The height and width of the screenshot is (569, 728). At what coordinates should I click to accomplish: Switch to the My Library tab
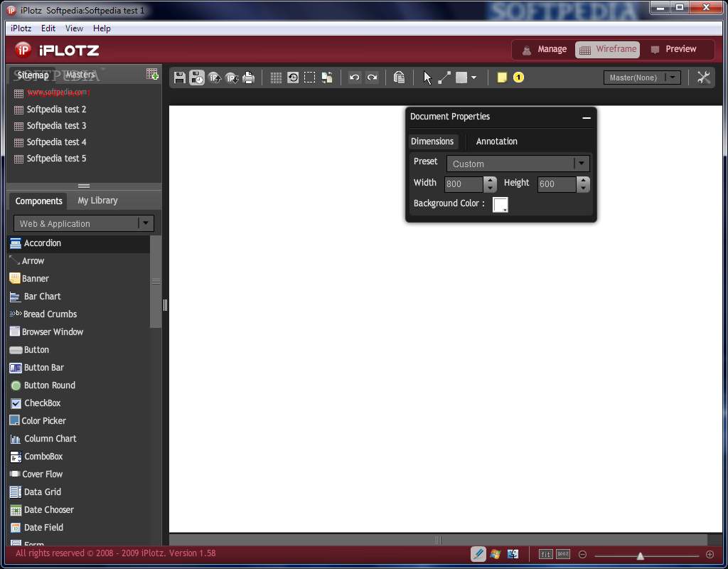[97, 201]
